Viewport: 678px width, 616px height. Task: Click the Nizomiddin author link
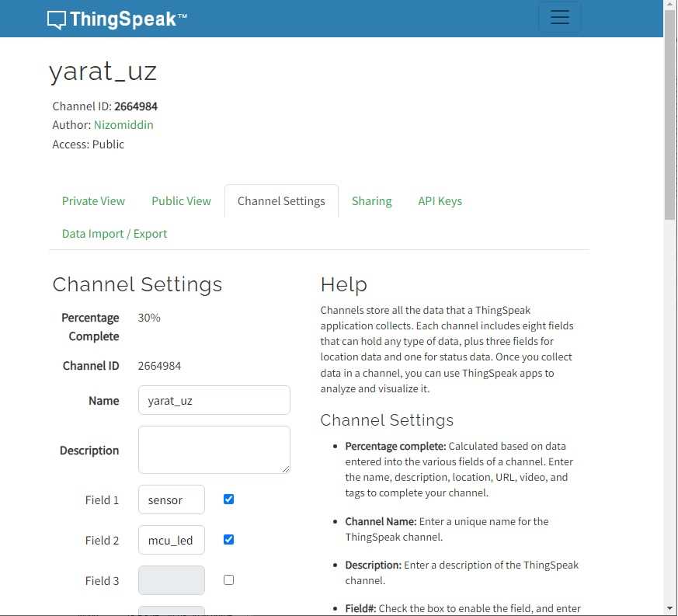click(123, 125)
